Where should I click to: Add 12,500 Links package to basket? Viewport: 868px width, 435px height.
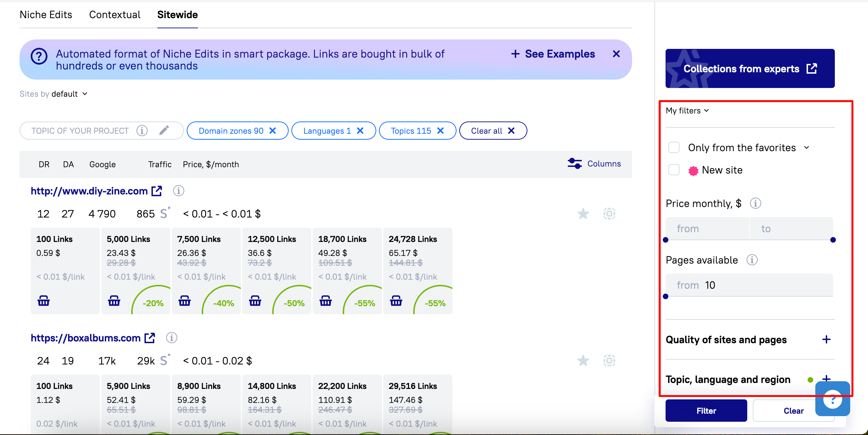click(x=255, y=301)
